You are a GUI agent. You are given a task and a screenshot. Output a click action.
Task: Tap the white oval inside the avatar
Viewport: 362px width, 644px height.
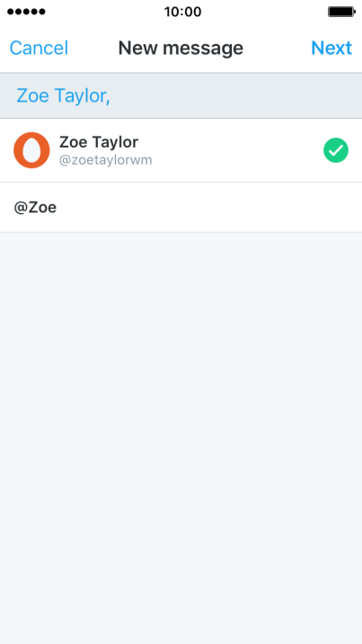[31, 150]
